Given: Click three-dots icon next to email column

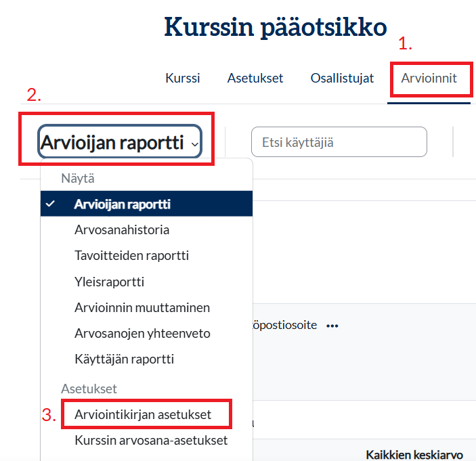Looking at the screenshot, I should pyautogui.click(x=332, y=326).
